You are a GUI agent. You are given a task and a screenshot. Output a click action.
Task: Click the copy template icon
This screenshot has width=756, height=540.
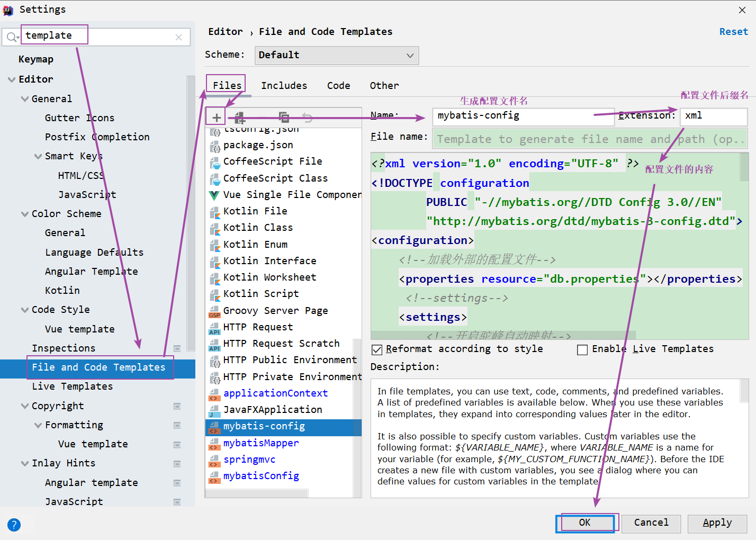point(284,118)
